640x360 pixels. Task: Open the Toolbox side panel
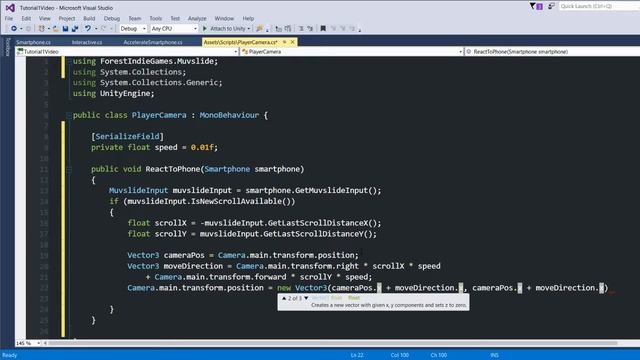click(x=7, y=47)
